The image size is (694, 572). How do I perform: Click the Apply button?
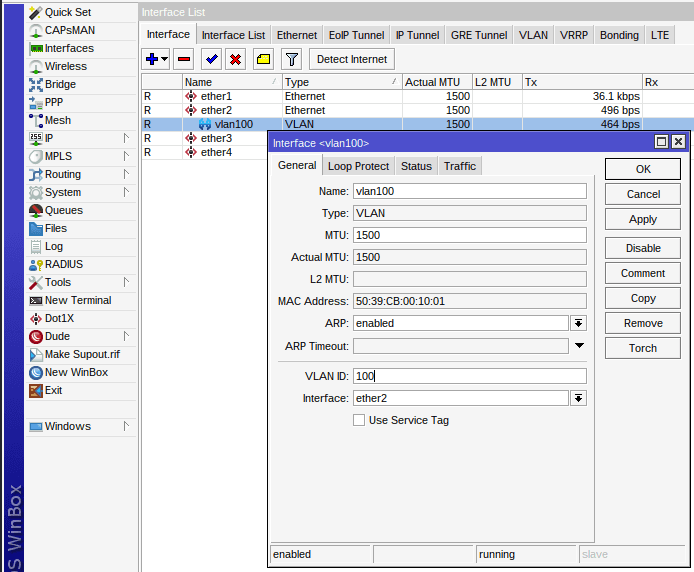tap(642, 219)
